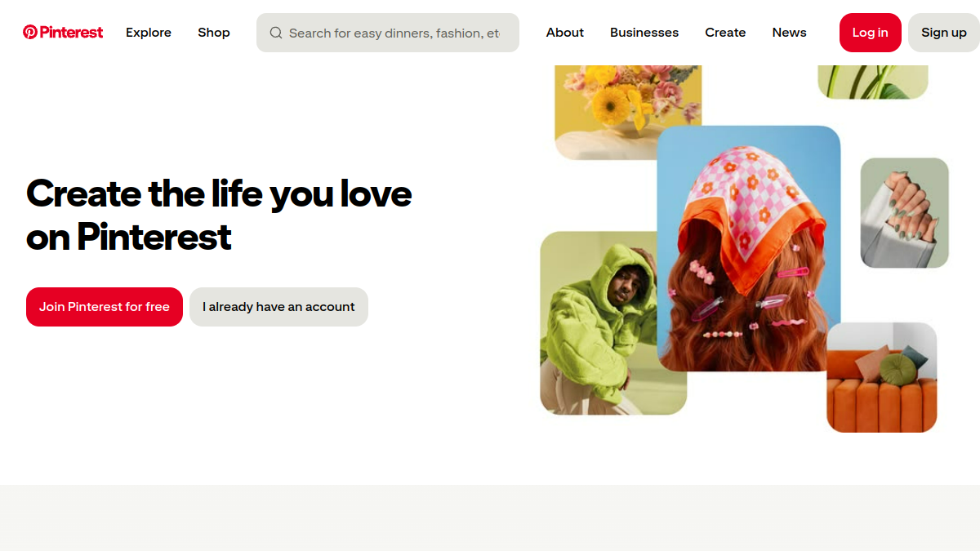This screenshot has height=551, width=980.
Task: Click the red Log in button
Action: (871, 33)
